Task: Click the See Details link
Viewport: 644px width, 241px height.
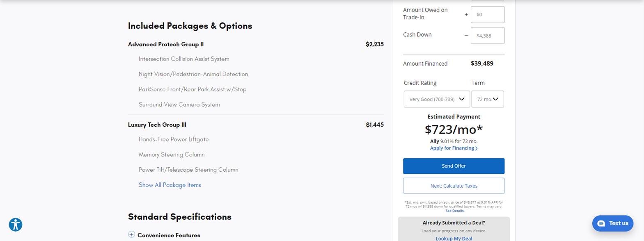Action: click(455, 211)
